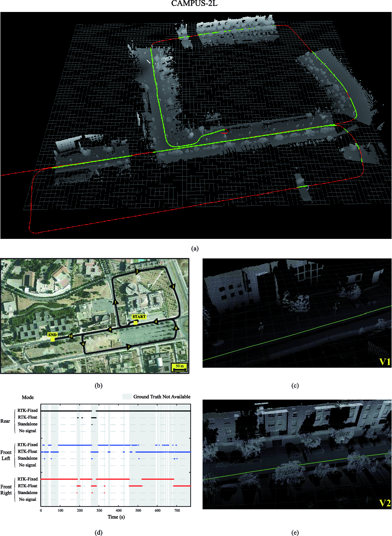Select the Front Left RTK-Float row label
The height and width of the screenshot is (536, 392).
tap(28, 451)
